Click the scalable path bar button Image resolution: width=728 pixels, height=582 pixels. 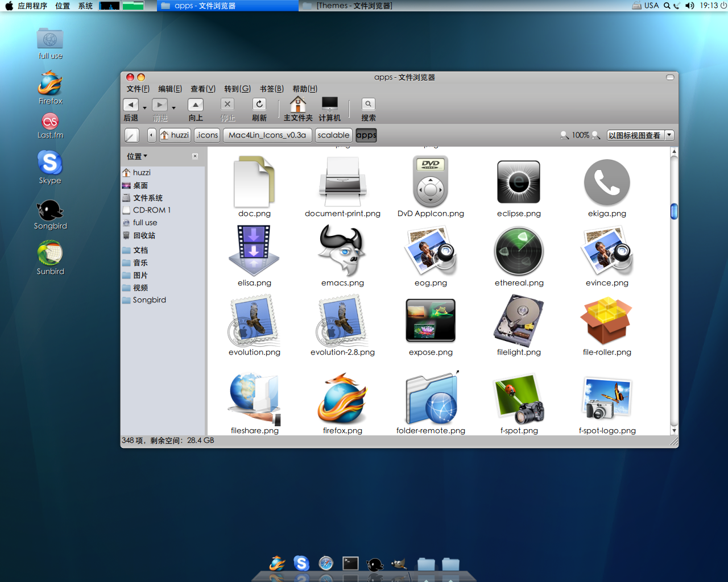click(333, 135)
